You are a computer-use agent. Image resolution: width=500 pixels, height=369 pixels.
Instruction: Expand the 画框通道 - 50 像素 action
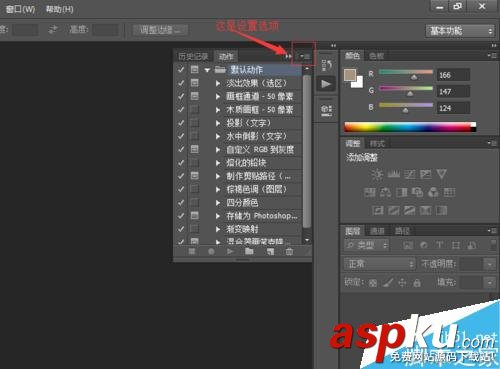tap(218, 96)
